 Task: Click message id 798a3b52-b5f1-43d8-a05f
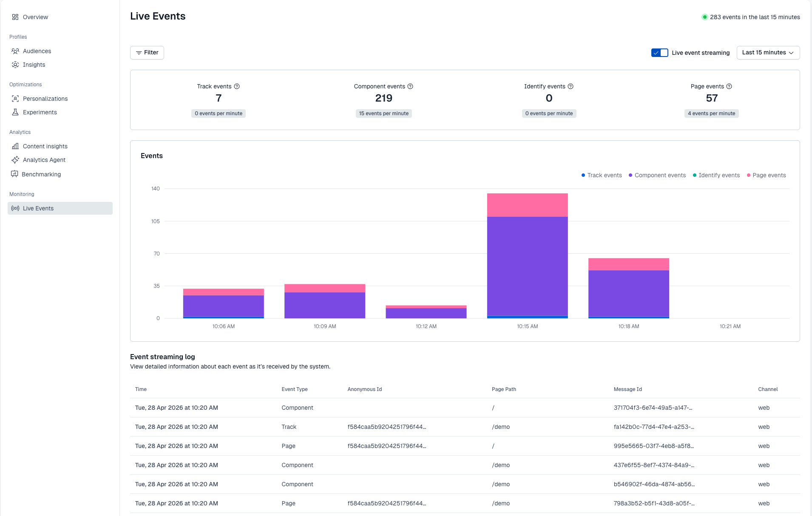click(x=654, y=503)
